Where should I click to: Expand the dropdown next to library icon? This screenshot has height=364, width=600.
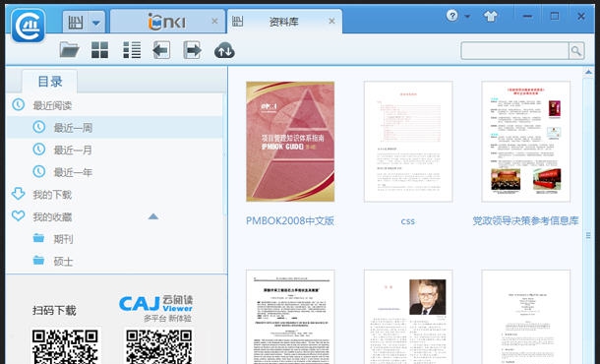click(x=96, y=23)
